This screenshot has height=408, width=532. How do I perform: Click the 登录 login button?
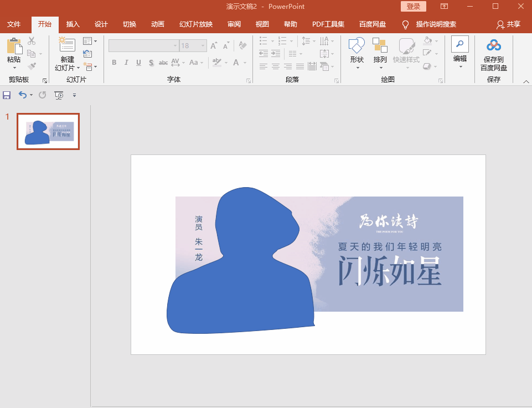coord(413,7)
